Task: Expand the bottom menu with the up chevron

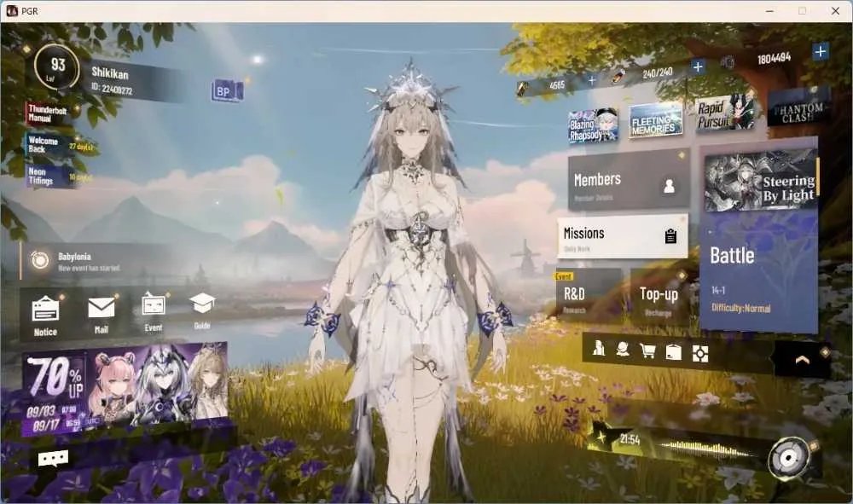Action: (803, 360)
